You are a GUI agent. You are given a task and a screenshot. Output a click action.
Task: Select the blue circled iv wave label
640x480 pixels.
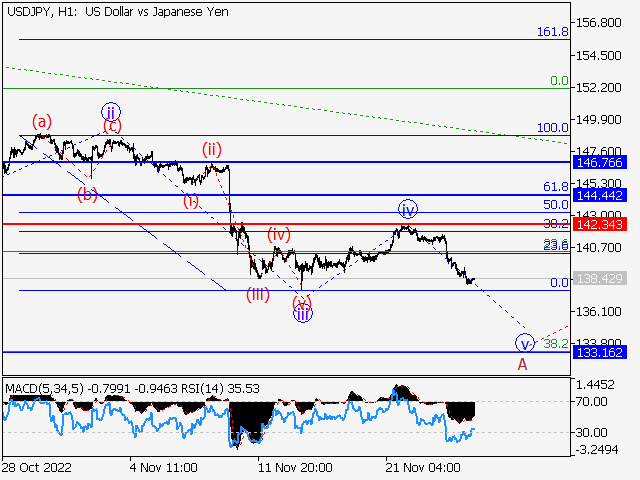pos(408,209)
